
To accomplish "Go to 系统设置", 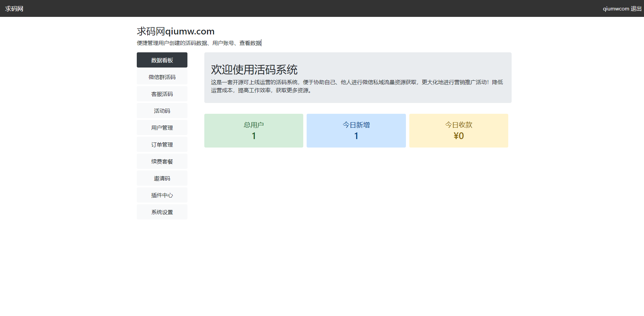I will tap(162, 212).
